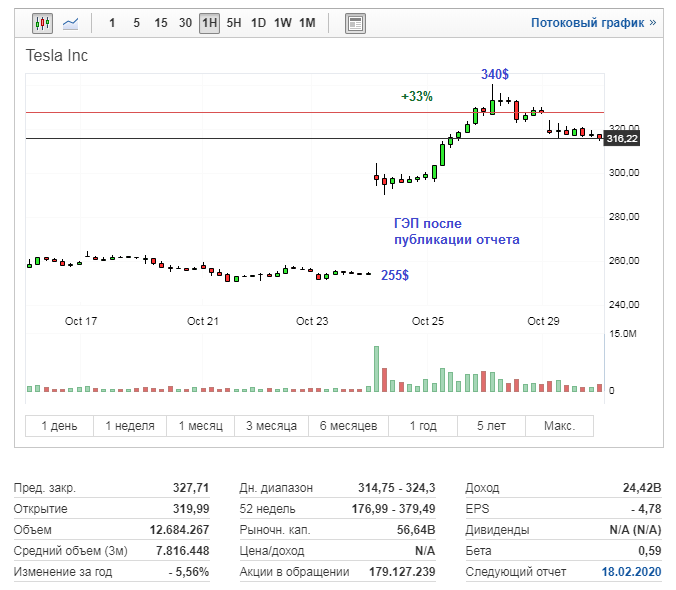
Task: Set the 1 minute interval
Action: point(112,23)
